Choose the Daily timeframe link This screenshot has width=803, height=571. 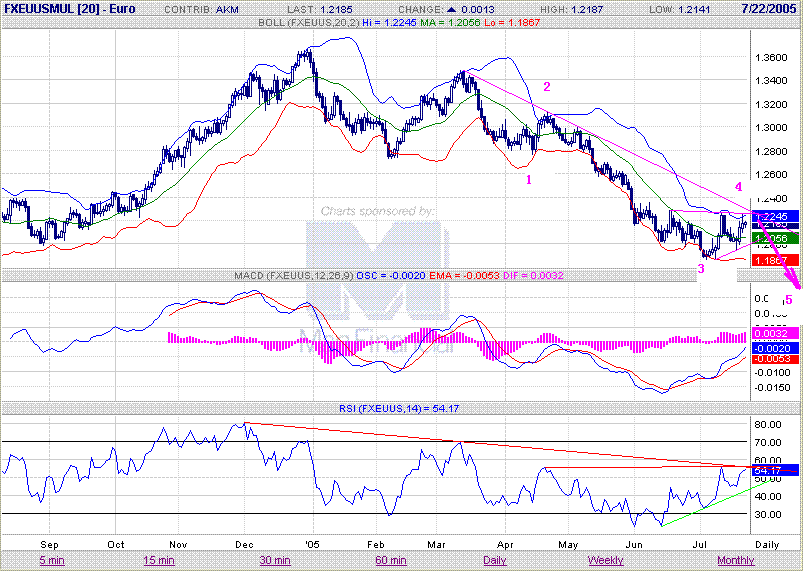[494, 560]
